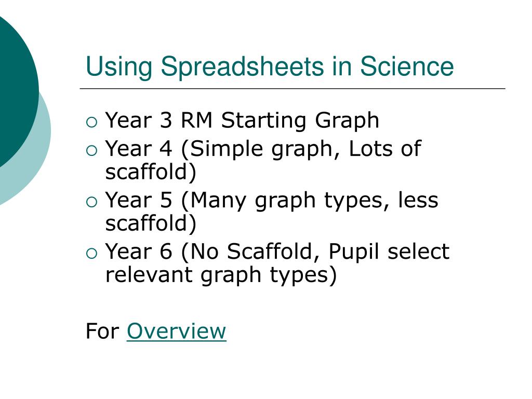Click the text 'Year 6 (No Scaffold, Pupil select'

(277, 252)
